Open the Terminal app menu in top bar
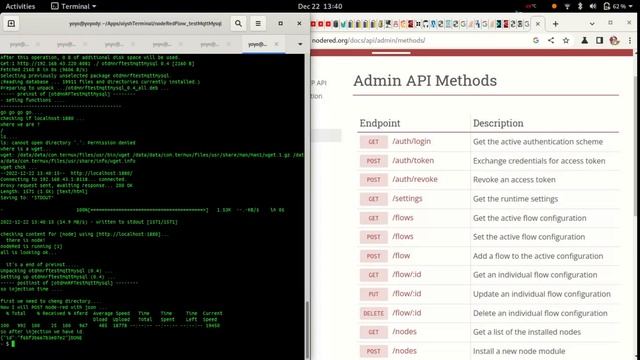Image resolution: width=640 pixels, height=360 pixels. 73,6
